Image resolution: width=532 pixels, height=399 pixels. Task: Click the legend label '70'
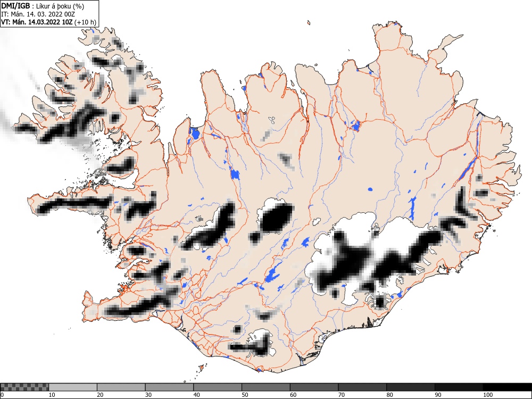[x=342, y=395]
